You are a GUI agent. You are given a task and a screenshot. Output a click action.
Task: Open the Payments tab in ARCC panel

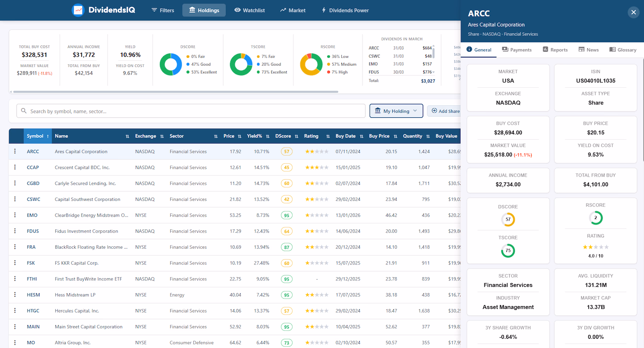point(517,50)
